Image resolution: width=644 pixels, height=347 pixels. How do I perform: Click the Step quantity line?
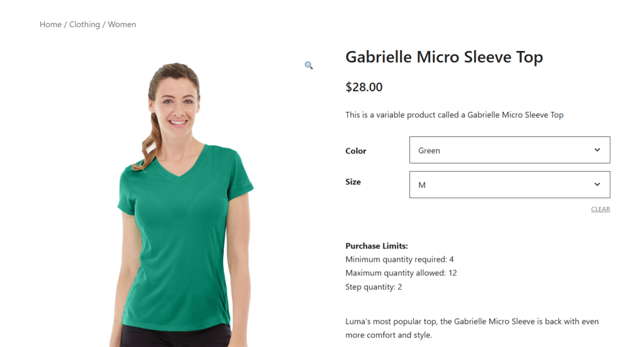[x=374, y=287]
